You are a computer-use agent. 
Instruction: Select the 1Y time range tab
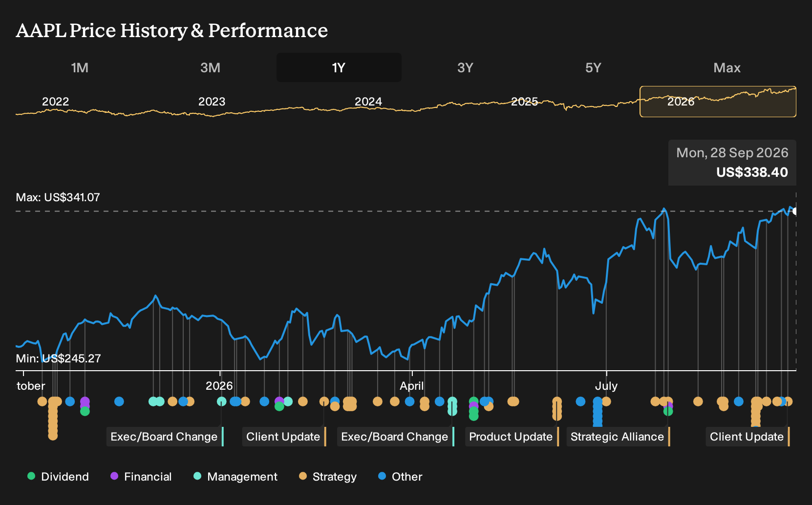(x=339, y=67)
